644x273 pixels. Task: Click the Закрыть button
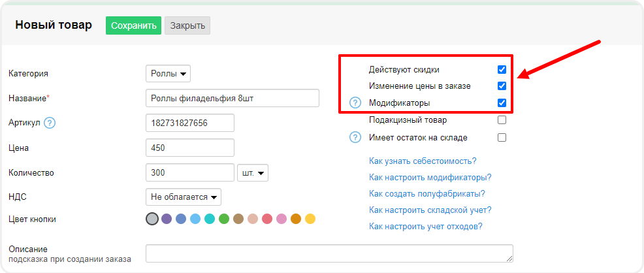click(x=187, y=26)
